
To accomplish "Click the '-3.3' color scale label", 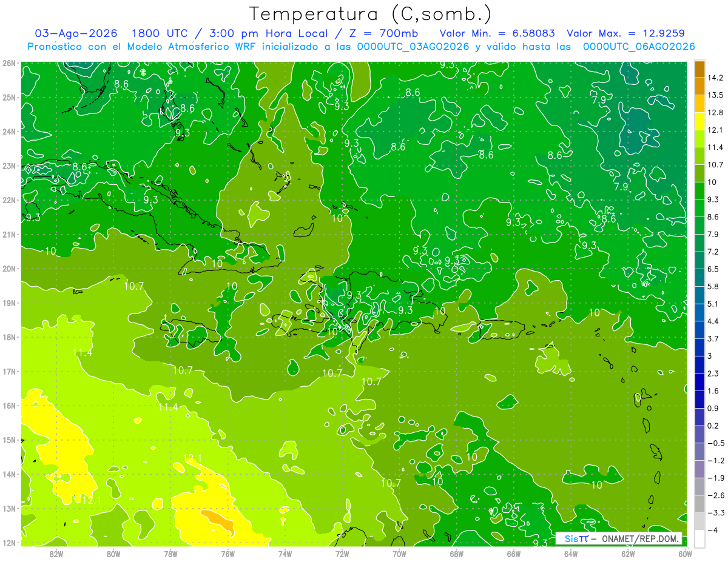I will pyautogui.click(x=715, y=513).
